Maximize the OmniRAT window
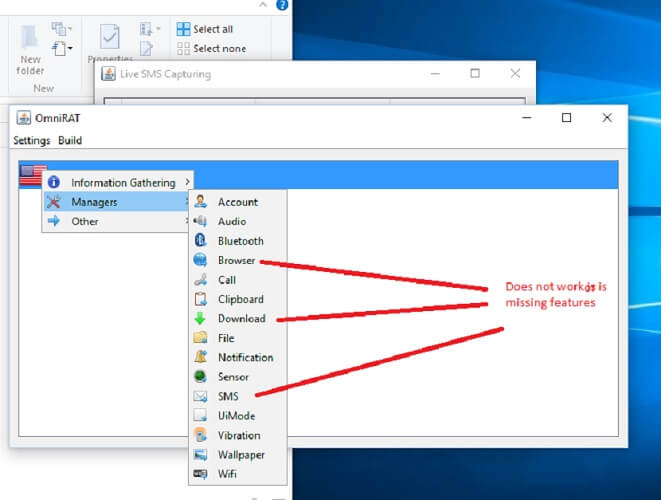The image size is (661, 500). (567, 118)
